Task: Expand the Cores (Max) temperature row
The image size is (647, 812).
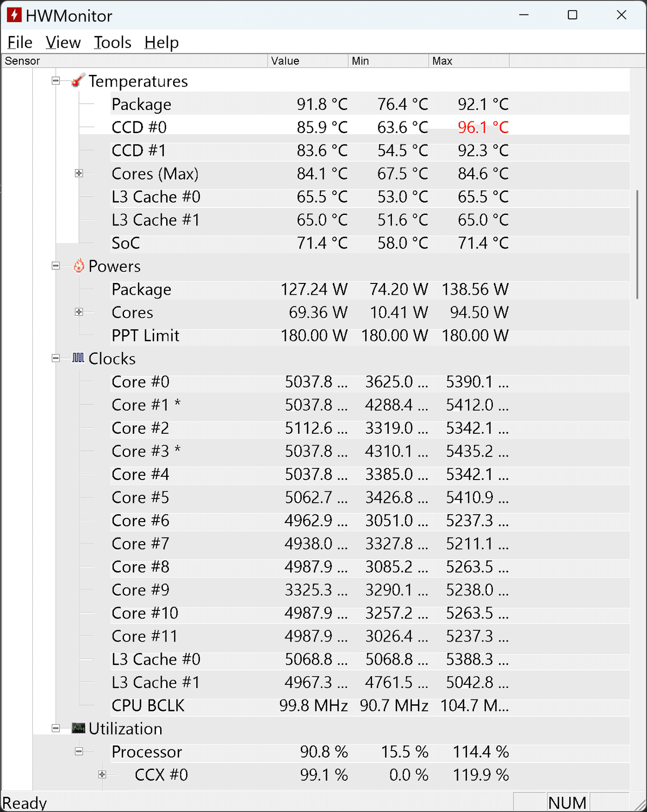Action: tap(79, 173)
